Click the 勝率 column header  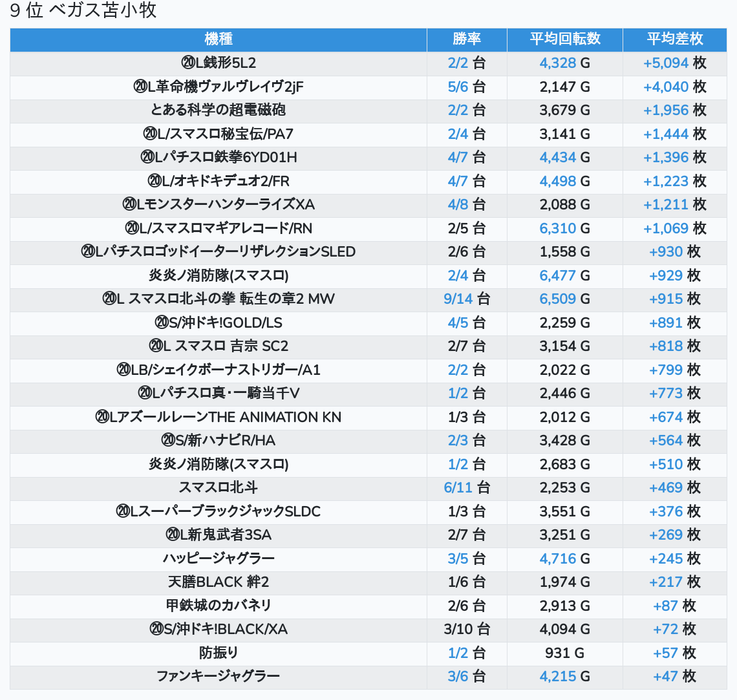[466, 39]
